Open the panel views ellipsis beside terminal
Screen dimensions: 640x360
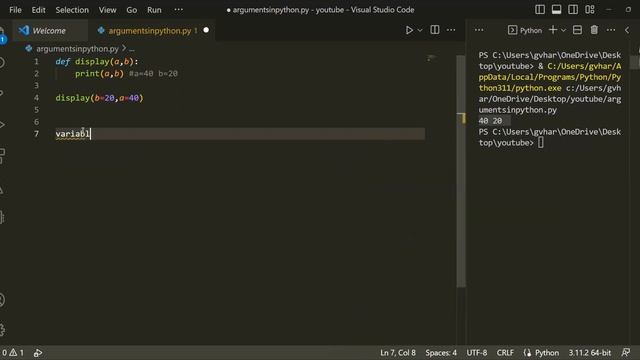[x=479, y=30]
